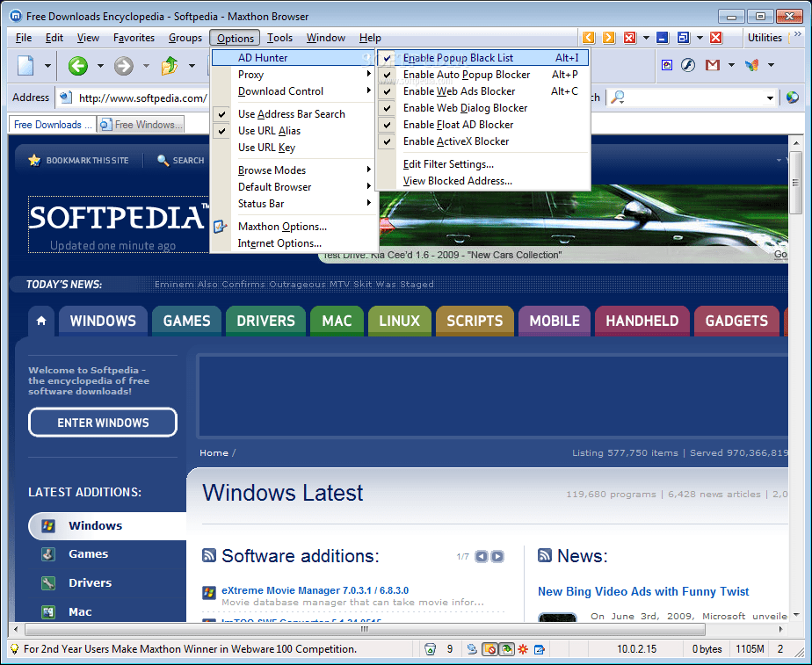Click the New page icon
The width and height of the screenshot is (812, 665).
[25, 66]
